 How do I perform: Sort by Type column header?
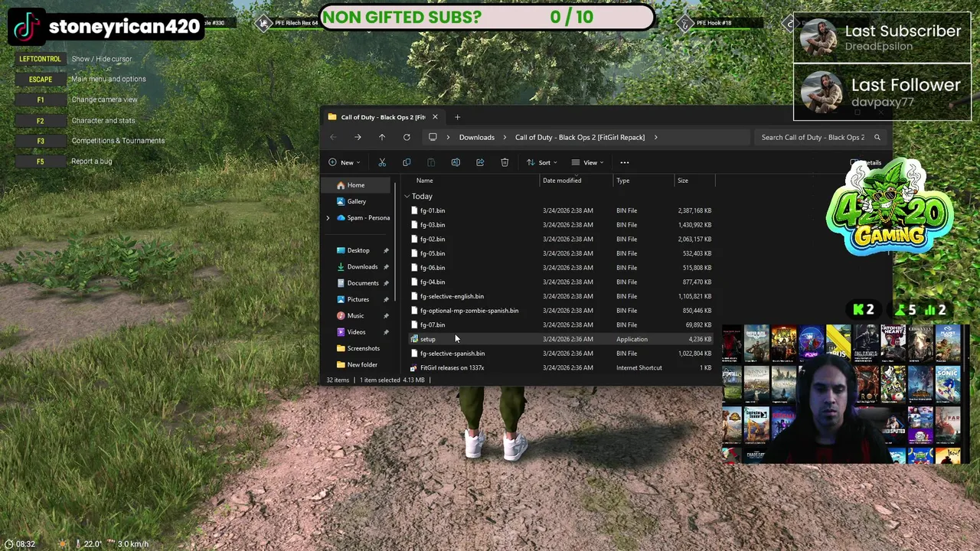[623, 181]
